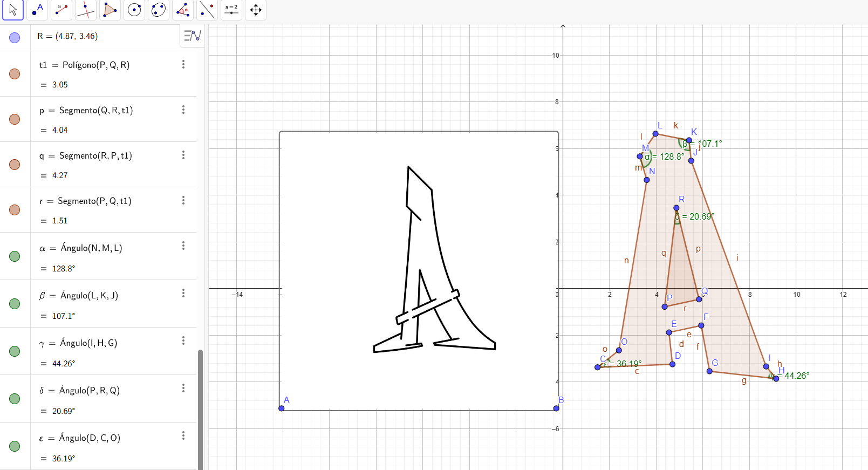Toggle visibility of point R

click(15, 37)
